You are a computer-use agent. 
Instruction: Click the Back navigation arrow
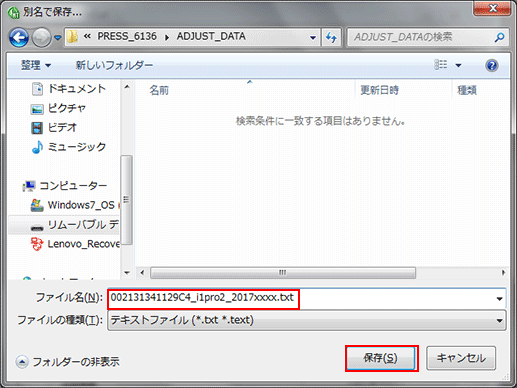pyautogui.click(x=19, y=37)
